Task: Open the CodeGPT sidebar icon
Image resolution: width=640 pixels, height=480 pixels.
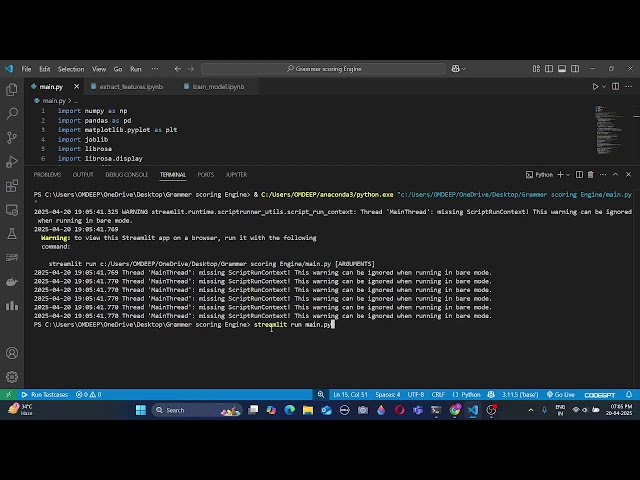Action: point(12,258)
